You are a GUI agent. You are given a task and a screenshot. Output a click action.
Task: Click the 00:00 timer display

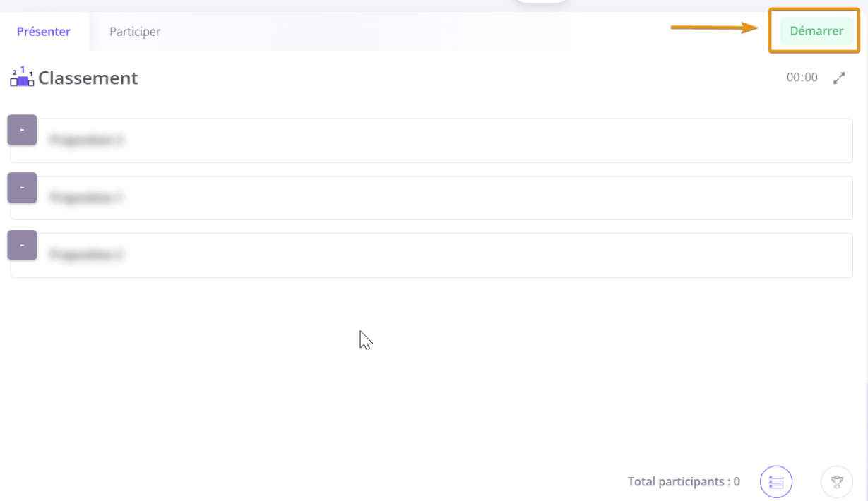click(x=802, y=78)
